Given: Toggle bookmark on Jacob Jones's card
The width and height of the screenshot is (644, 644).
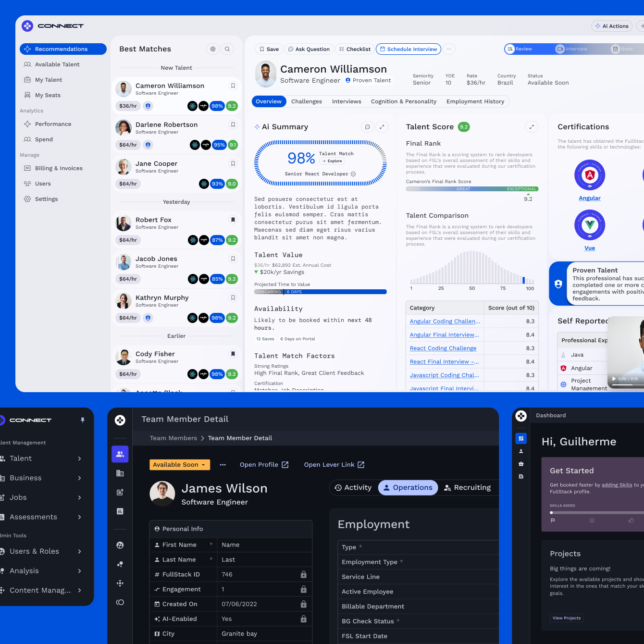Looking at the screenshot, I should tap(233, 259).
